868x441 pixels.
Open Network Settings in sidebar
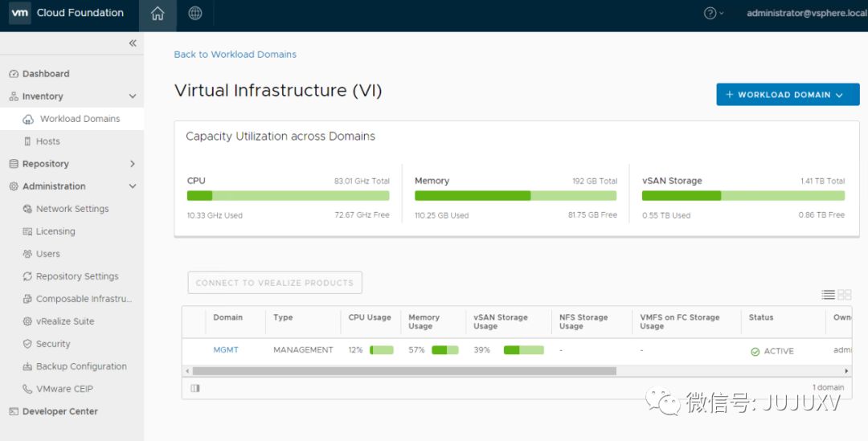point(72,209)
